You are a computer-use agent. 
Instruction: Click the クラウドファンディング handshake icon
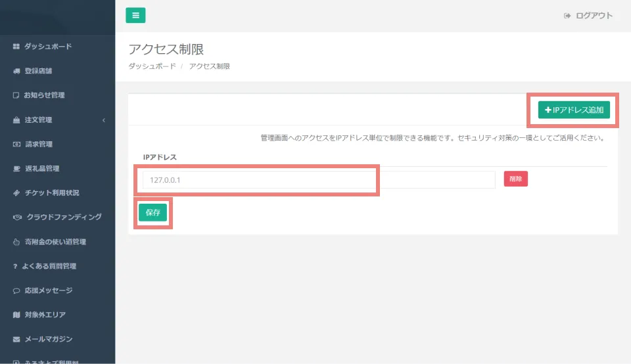18,217
